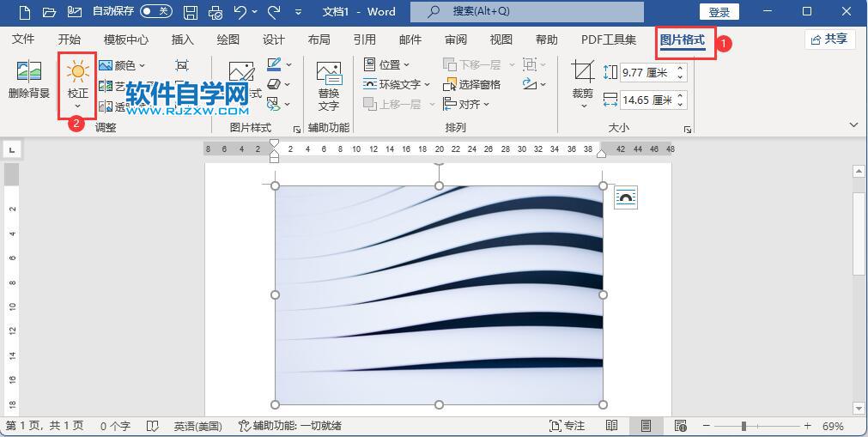Screen dimensions: 868x437
Task: Switch to the PDF工具集 tab
Action: [609, 39]
